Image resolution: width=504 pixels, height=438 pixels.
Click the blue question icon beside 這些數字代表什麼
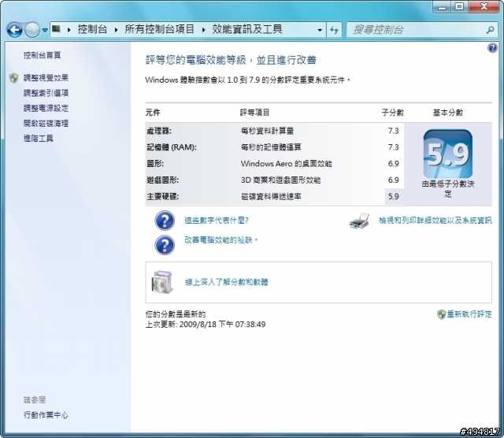tap(165, 221)
